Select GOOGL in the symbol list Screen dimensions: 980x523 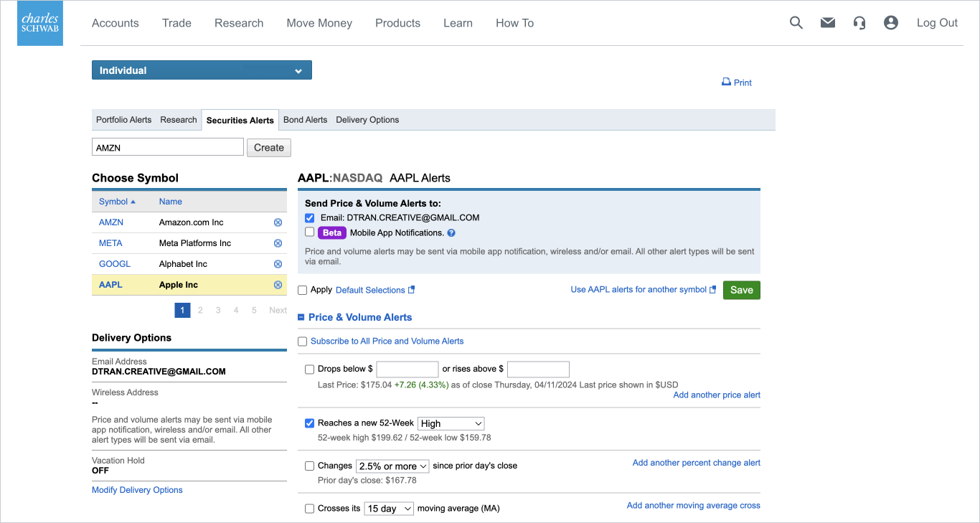(115, 264)
